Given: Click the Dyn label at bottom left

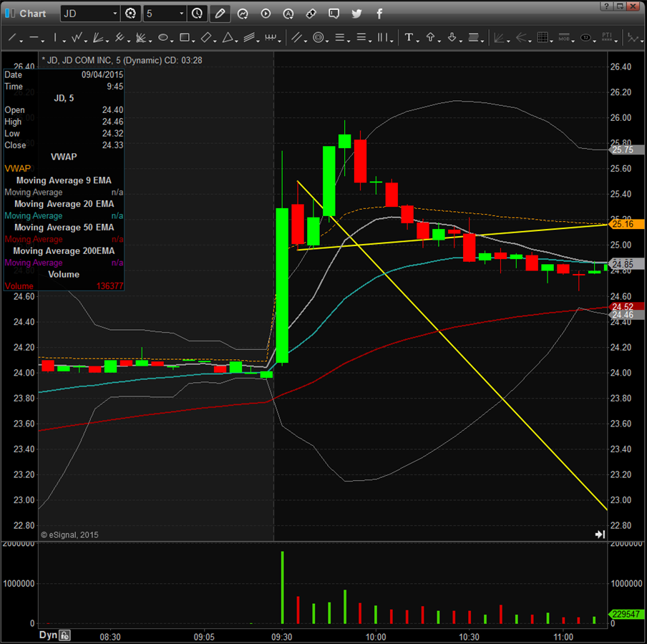Looking at the screenshot, I should (x=47, y=635).
